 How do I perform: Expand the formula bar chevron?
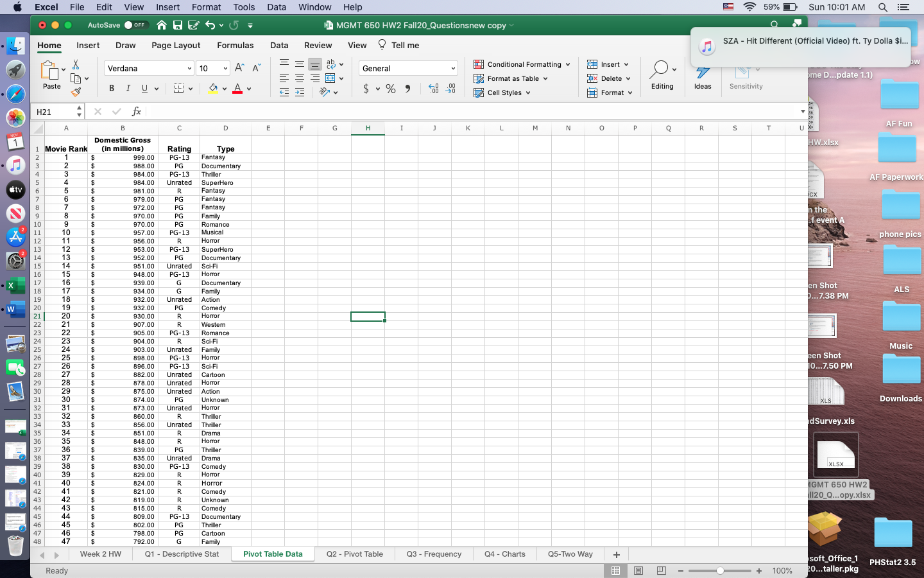pos(802,112)
